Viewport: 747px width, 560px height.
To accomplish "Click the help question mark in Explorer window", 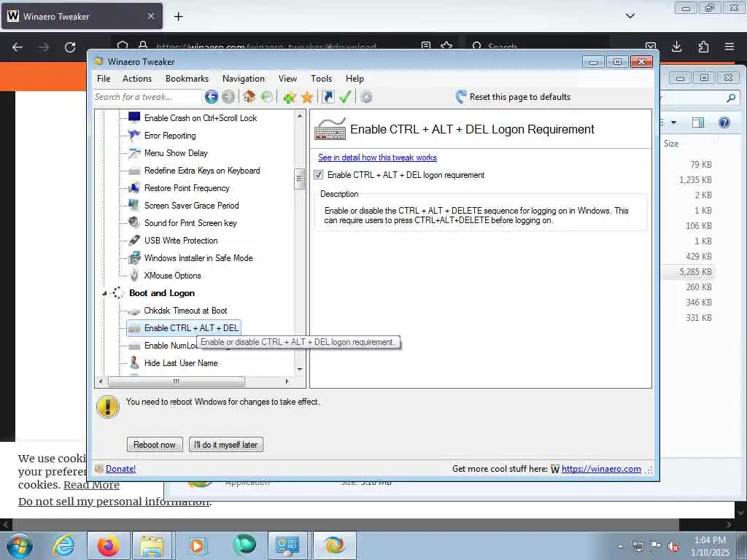I will pos(724,122).
